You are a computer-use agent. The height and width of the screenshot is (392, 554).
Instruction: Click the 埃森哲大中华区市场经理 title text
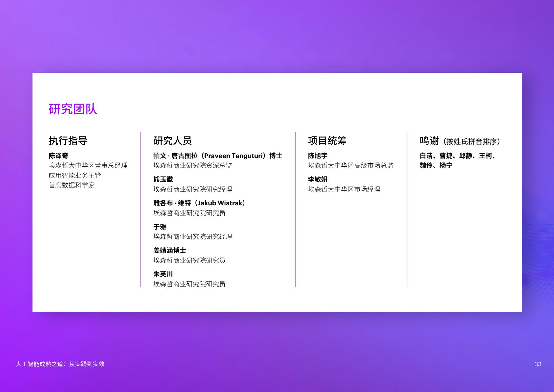pyautogui.click(x=344, y=189)
